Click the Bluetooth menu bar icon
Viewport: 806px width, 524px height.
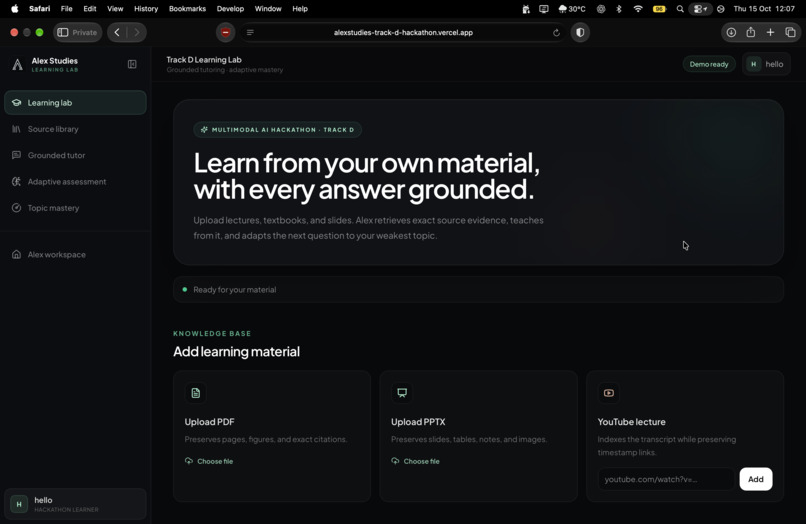(x=619, y=9)
